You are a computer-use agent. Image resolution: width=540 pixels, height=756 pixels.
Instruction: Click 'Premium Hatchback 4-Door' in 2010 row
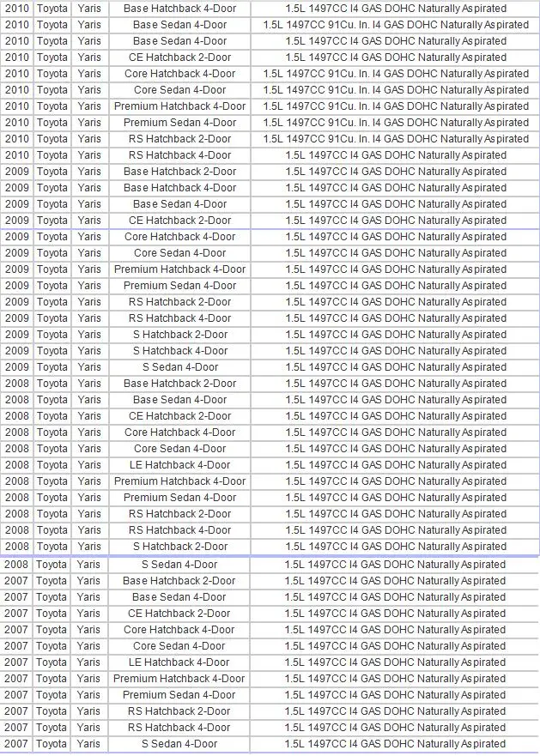coord(180,106)
